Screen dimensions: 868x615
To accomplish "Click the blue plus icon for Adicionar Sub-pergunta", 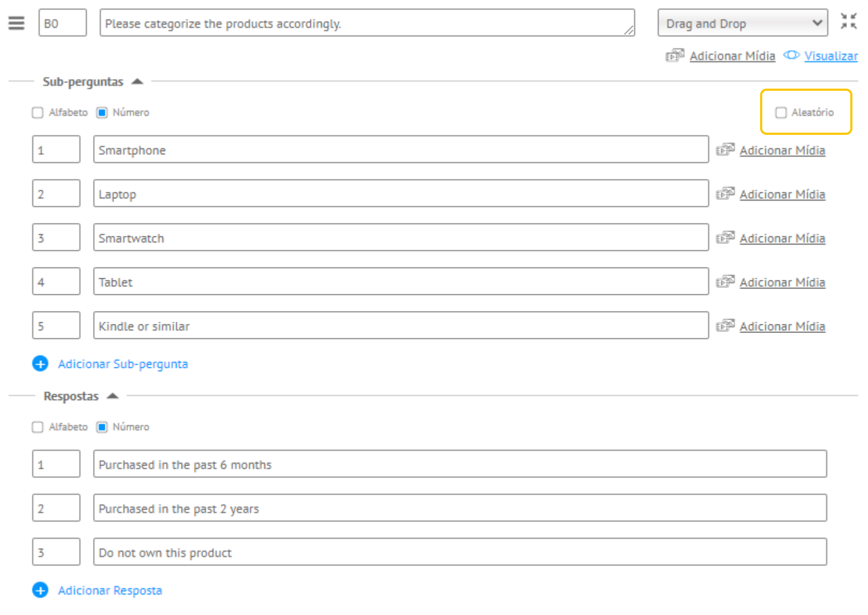I will click(40, 364).
